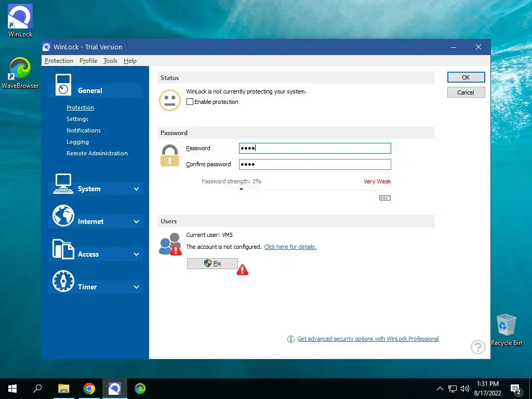Open the Remote Administration page
This screenshot has height=399, width=532.
point(97,153)
